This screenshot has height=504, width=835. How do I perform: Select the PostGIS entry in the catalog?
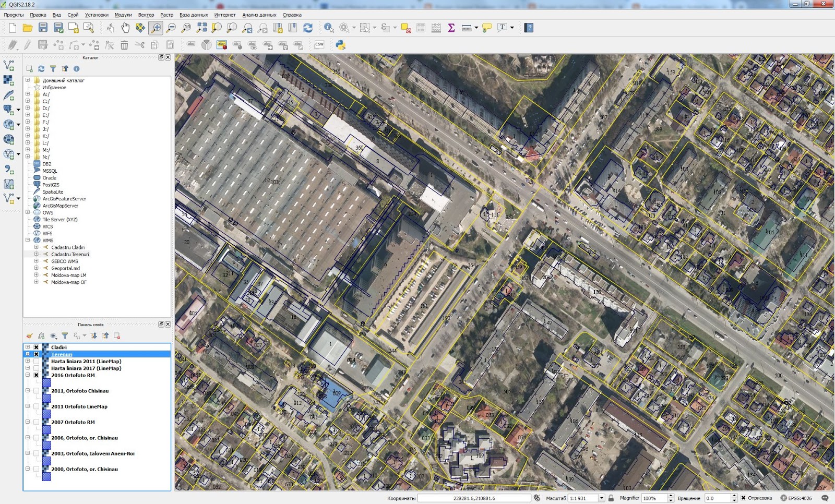click(x=51, y=185)
